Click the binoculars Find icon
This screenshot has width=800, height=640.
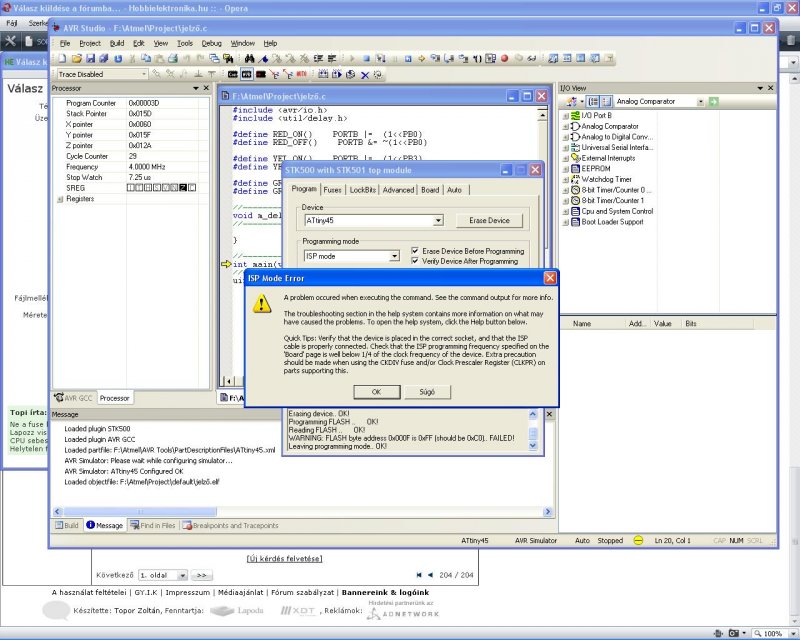point(249,59)
